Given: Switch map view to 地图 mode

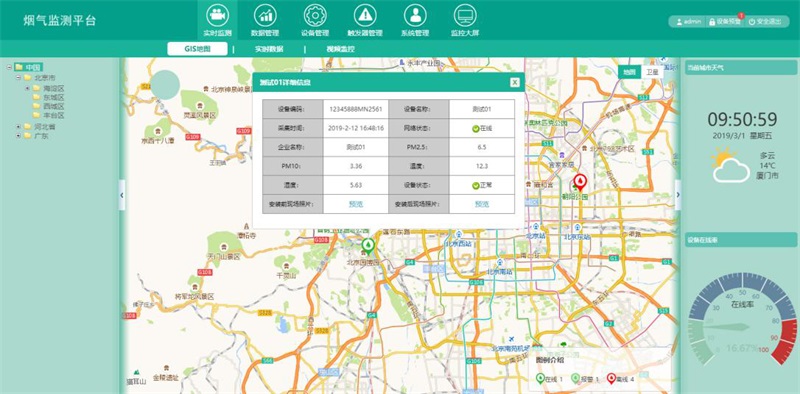Looking at the screenshot, I should click(x=630, y=72).
